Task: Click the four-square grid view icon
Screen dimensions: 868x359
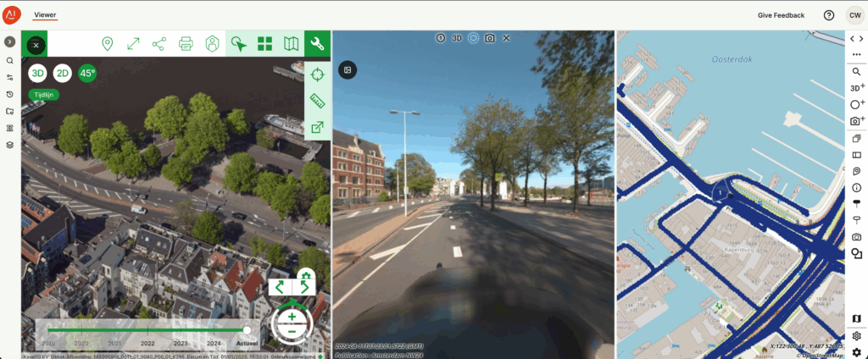Action: coord(264,44)
